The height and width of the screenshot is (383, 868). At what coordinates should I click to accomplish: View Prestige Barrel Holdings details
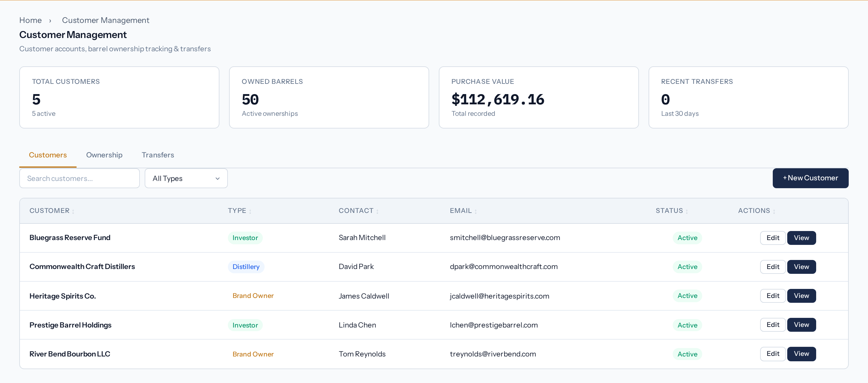click(801, 325)
